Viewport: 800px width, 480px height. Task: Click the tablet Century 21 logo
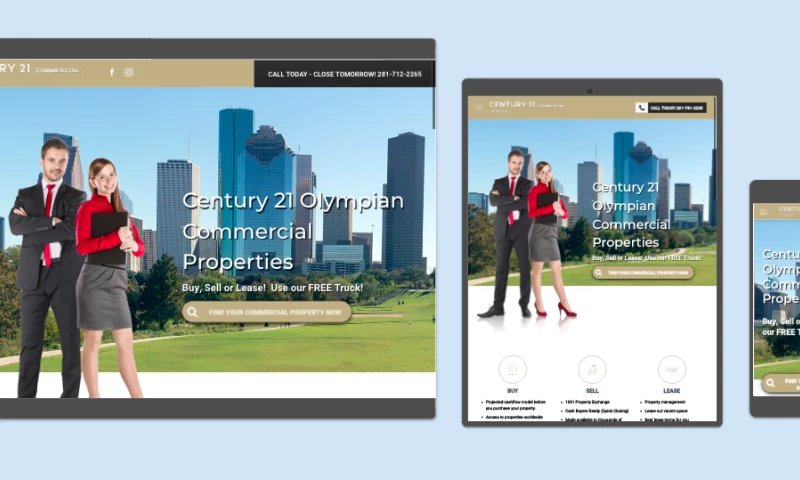pos(527,106)
